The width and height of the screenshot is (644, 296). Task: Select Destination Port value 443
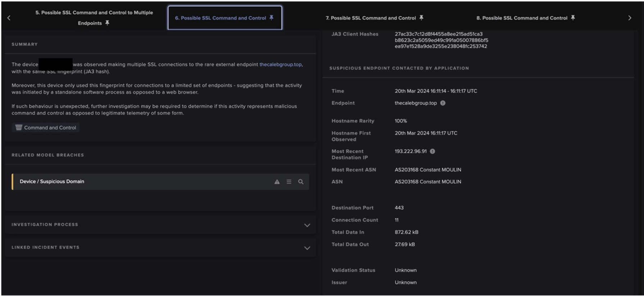pyautogui.click(x=399, y=208)
